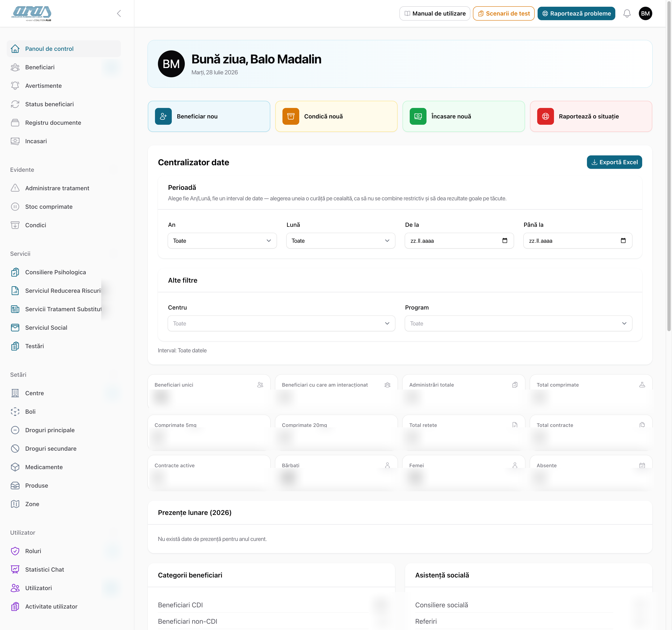Click the Încasare nouă green icon
The height and width of the screenshot is (630, 672).
(418, 116)
